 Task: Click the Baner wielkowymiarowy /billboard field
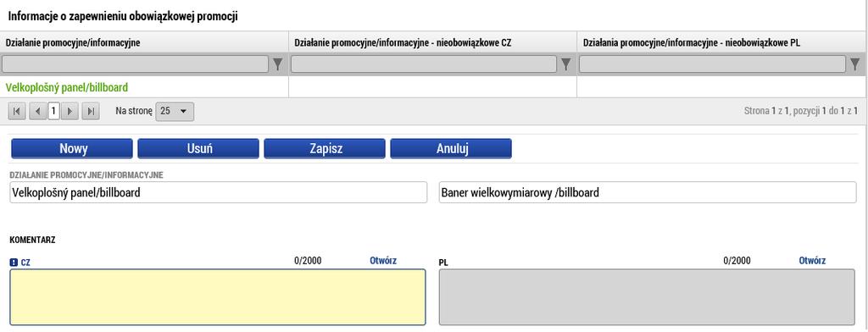tap(648, 192)
